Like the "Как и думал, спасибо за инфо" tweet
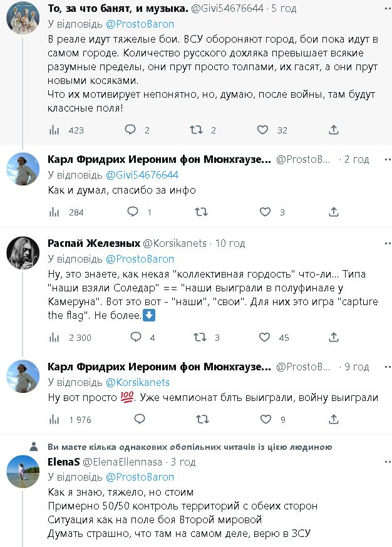Viewport: 392px width, 547px height. pos(266,212)
